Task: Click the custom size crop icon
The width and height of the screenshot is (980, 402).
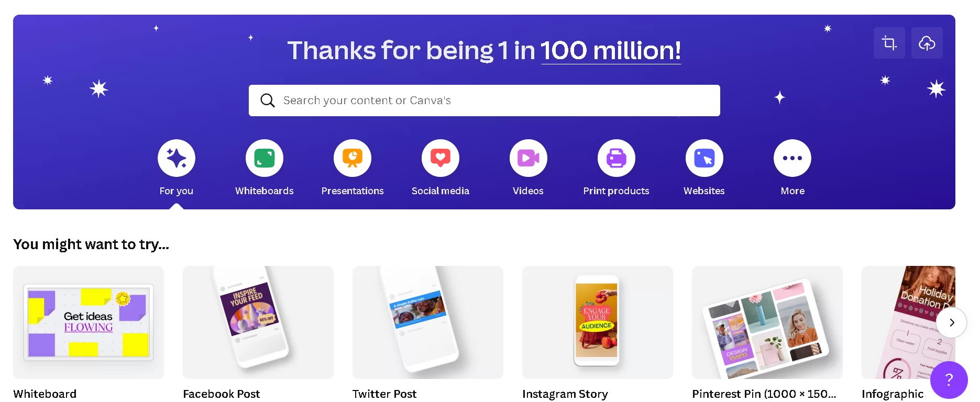Action: click(x=889, y=43)
